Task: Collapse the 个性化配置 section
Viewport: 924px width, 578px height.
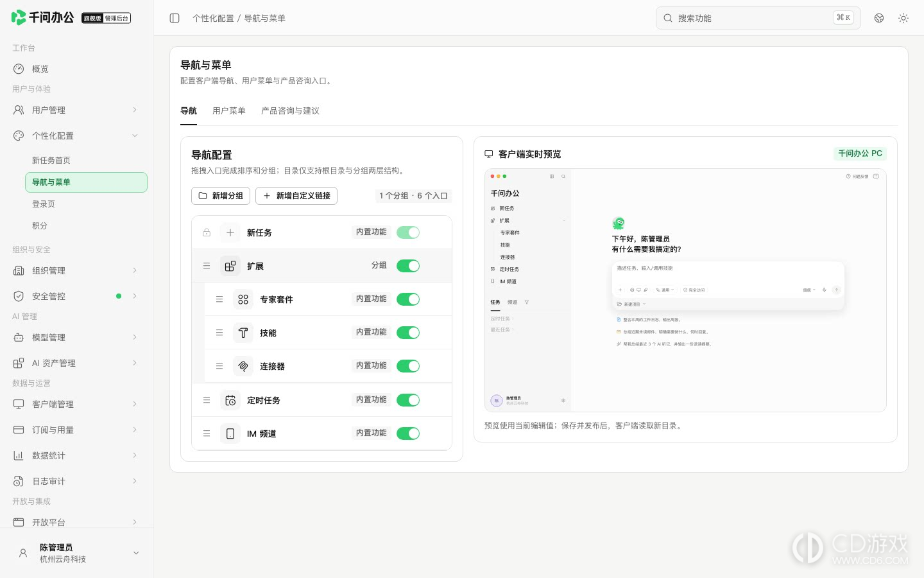Action: pos(76,136)
